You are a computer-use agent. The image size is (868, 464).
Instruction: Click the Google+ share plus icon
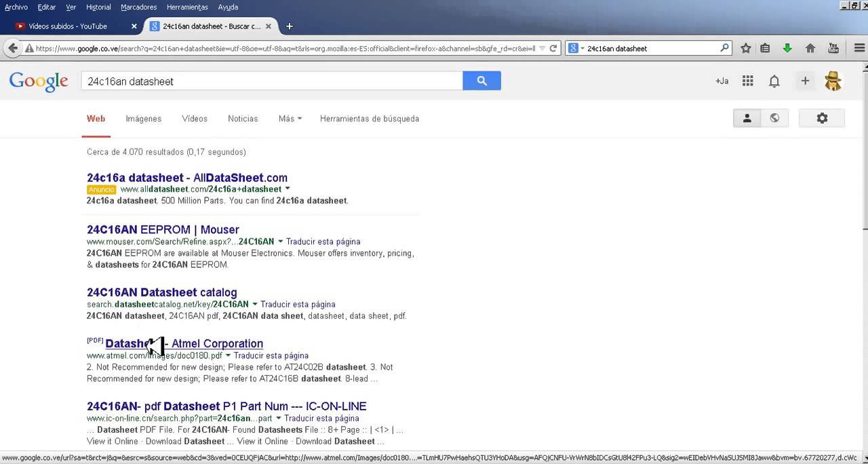click(805, 81)
